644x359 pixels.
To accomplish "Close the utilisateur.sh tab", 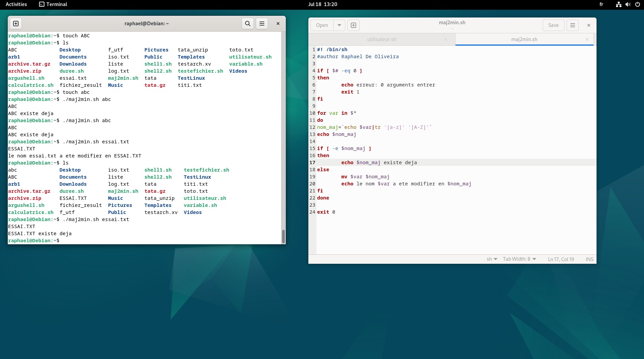I will pyautogui.click(x=446, y=39).
